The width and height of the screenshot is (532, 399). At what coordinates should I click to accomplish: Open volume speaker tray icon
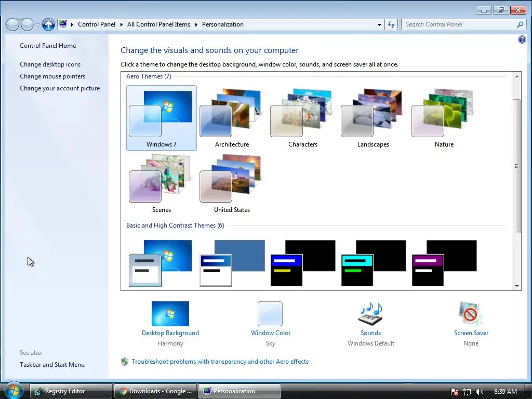[480, 392]
